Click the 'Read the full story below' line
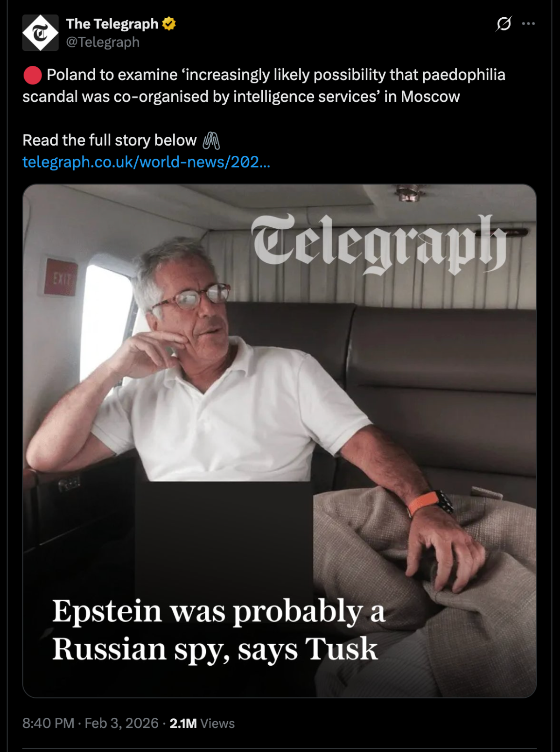This screenshot has height=752, width=560. (x=110, y=141)
